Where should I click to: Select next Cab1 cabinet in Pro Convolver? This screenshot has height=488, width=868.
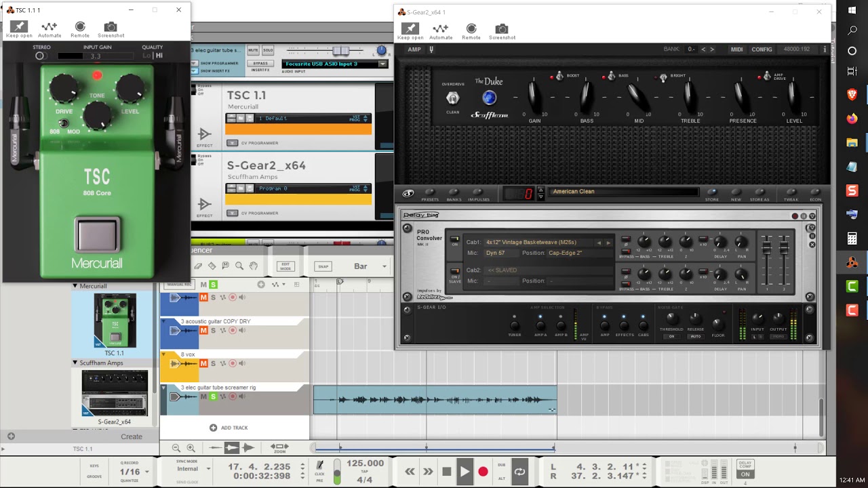click(x=608, y=243)
